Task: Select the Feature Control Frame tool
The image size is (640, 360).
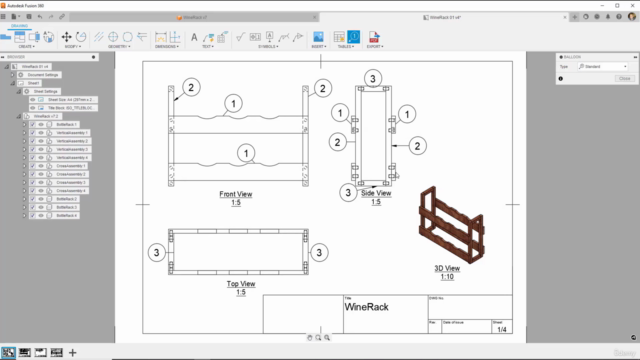Action: [255, 37]
